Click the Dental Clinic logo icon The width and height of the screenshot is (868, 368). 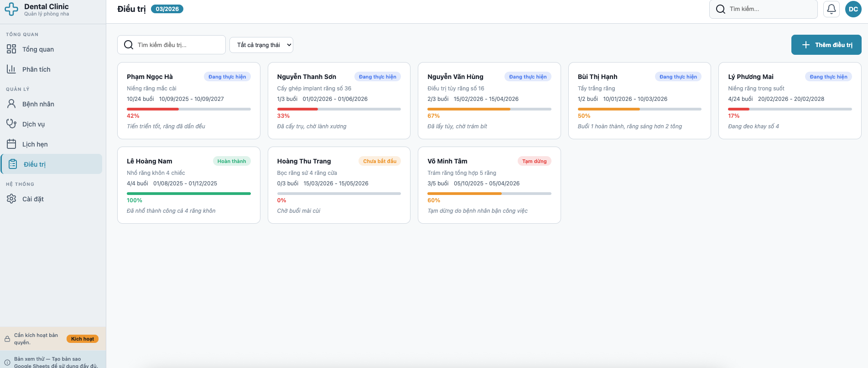click(x=11, y=9)
